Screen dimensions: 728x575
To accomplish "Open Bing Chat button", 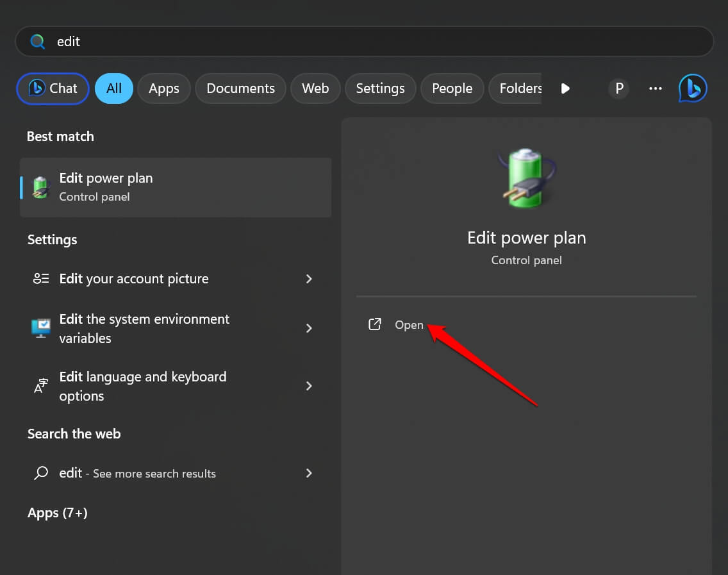I will pyautogui.click(x=53, y=88).
